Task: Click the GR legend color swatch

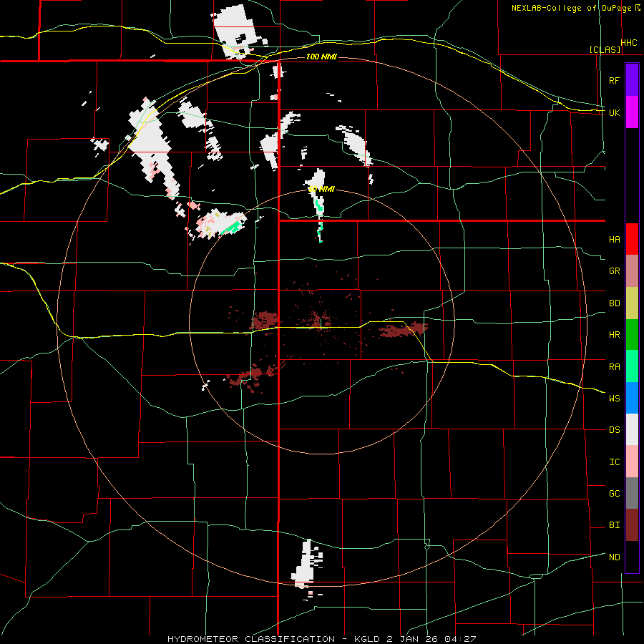Action: pos(632,271)
